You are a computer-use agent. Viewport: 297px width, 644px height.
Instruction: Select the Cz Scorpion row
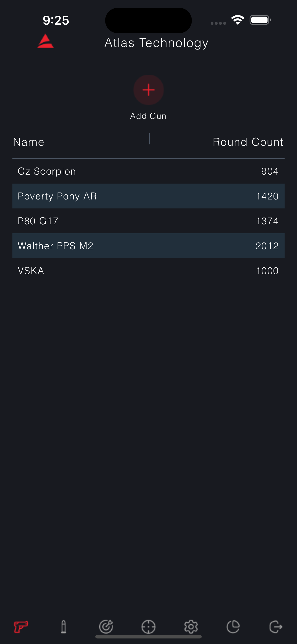[x=148, y=171]
